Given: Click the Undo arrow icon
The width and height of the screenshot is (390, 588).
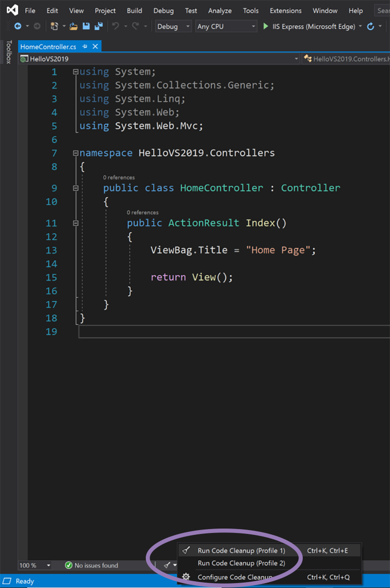Looking at the screenshot, I should point(116,27).
